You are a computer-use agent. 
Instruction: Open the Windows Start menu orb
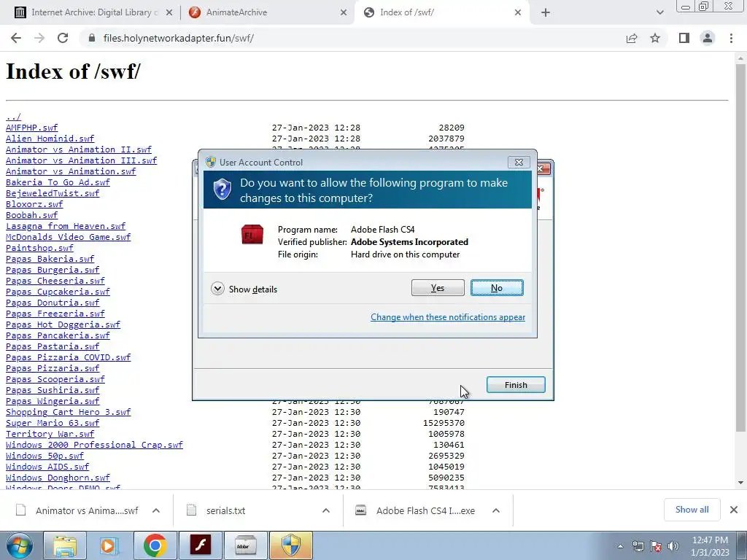19,545
